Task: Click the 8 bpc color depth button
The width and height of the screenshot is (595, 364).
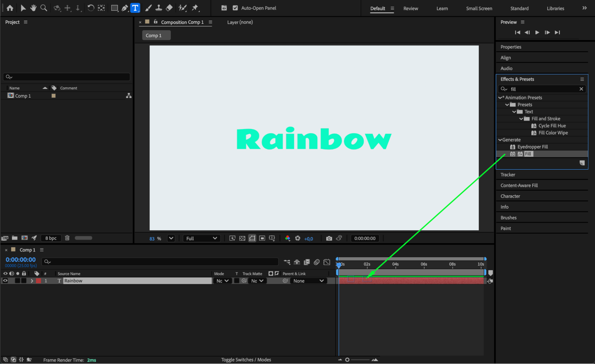Action: (x=51, y=238)
